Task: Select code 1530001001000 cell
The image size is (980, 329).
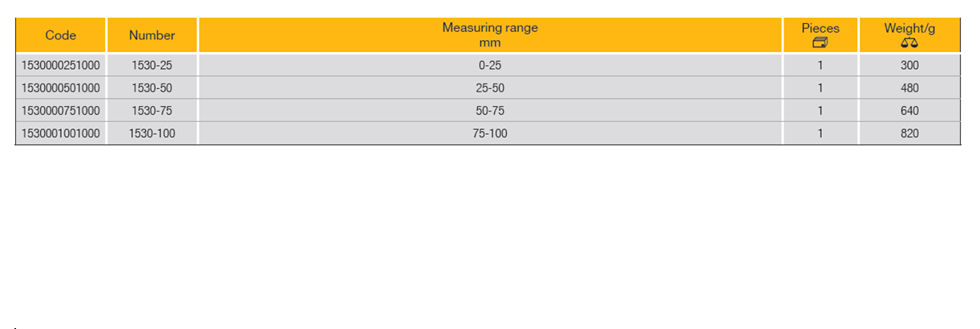Action: [x=61, y=134]
